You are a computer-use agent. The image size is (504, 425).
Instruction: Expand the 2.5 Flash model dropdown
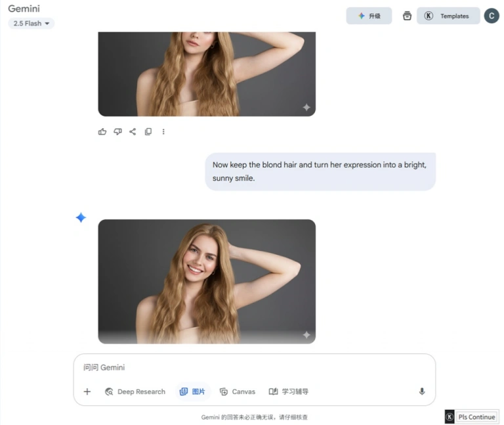(x=31, y=24)
